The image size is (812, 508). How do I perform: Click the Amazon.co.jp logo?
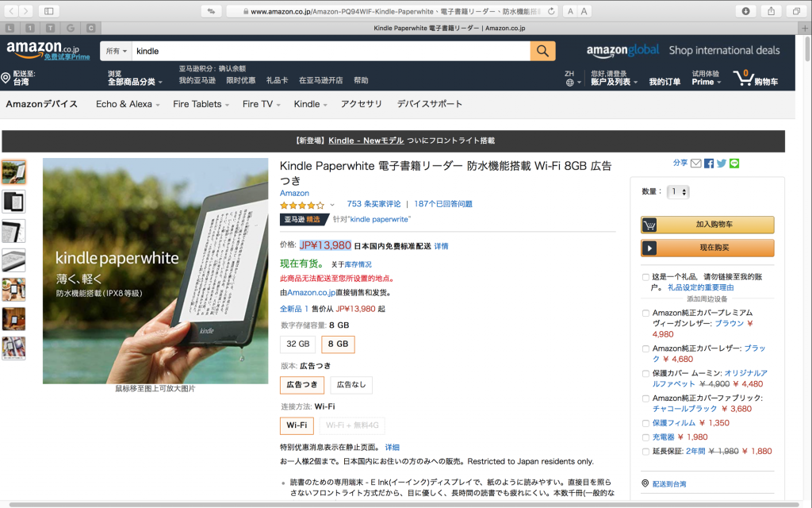pyautogui.click(x=43, y=50)
